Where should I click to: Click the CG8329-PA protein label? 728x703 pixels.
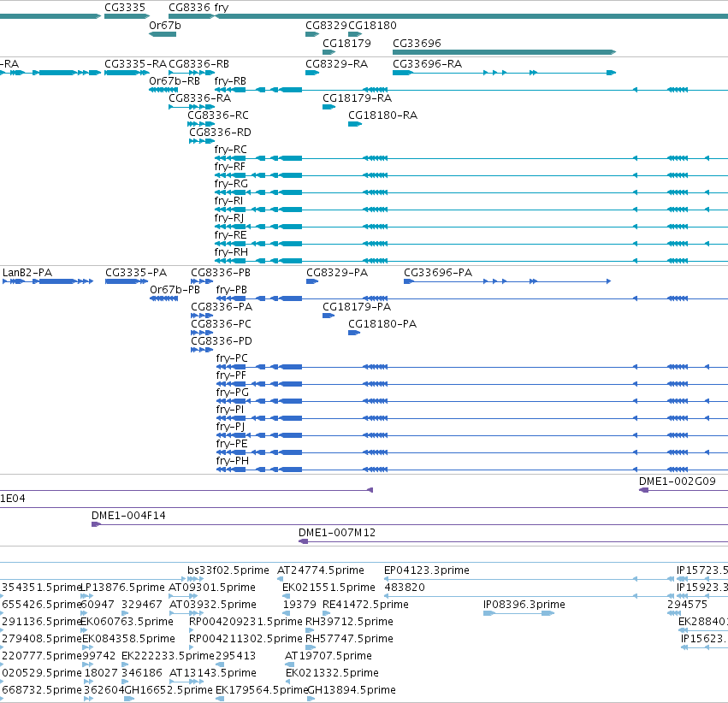tap(337, 273)
